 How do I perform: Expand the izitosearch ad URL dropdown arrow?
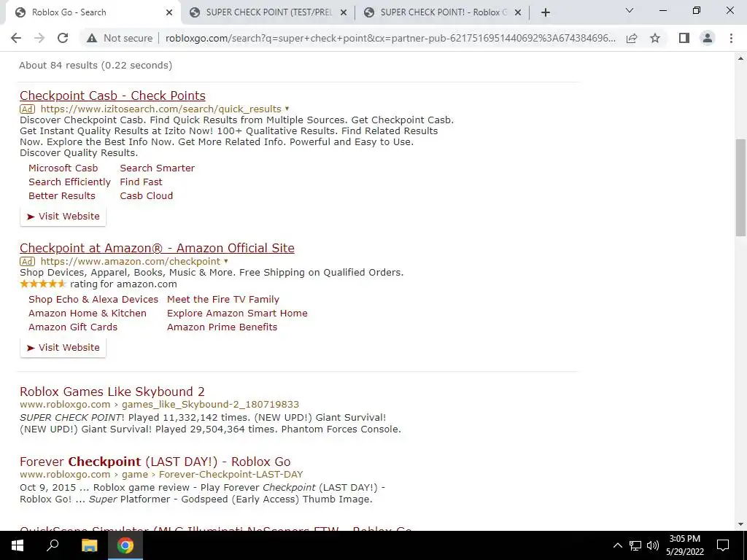[x=287, y=109]
